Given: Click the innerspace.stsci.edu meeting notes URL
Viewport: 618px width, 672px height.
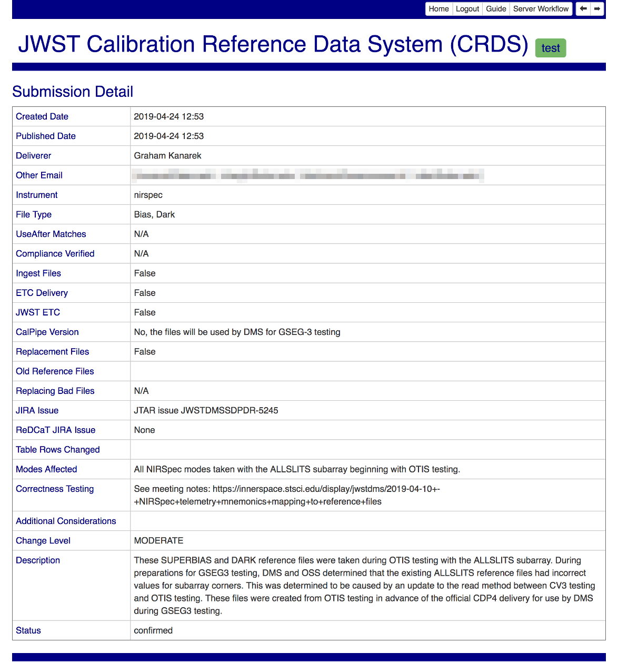Looking at the screenshot, I should coord(287,495).
